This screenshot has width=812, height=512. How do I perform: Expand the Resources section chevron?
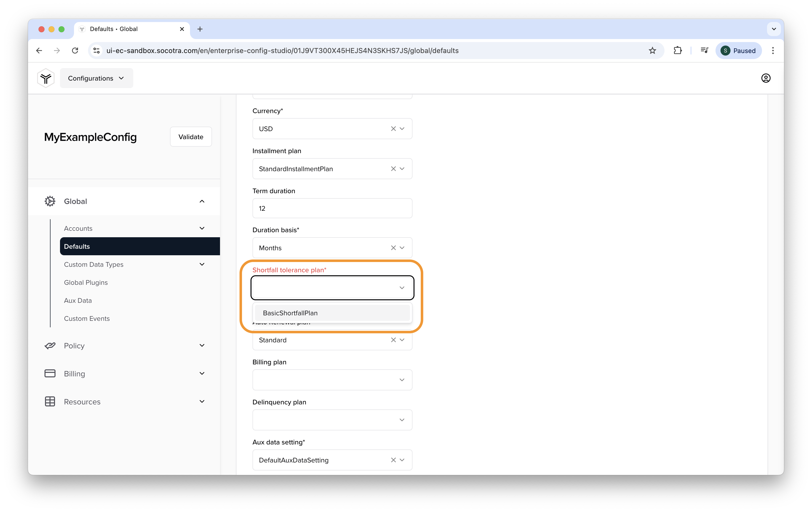click(x=202, y=401)
